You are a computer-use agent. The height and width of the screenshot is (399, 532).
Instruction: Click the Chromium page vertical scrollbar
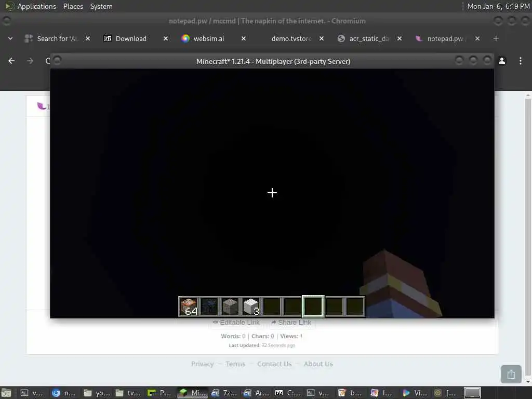click(x=528, y=237)
